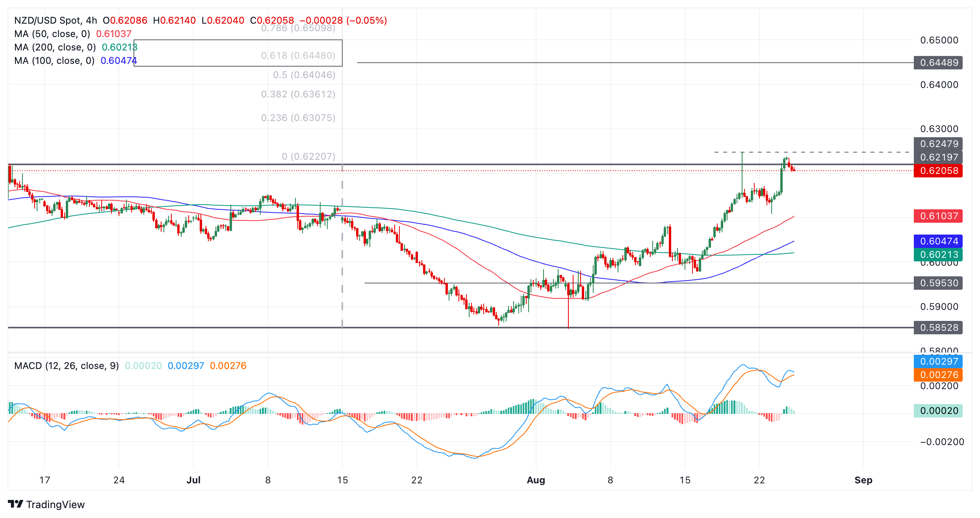This screenshot has height=518, width=980.
Task: Click the MACD blue 0.00297 value label
Action: click(938, 361)
